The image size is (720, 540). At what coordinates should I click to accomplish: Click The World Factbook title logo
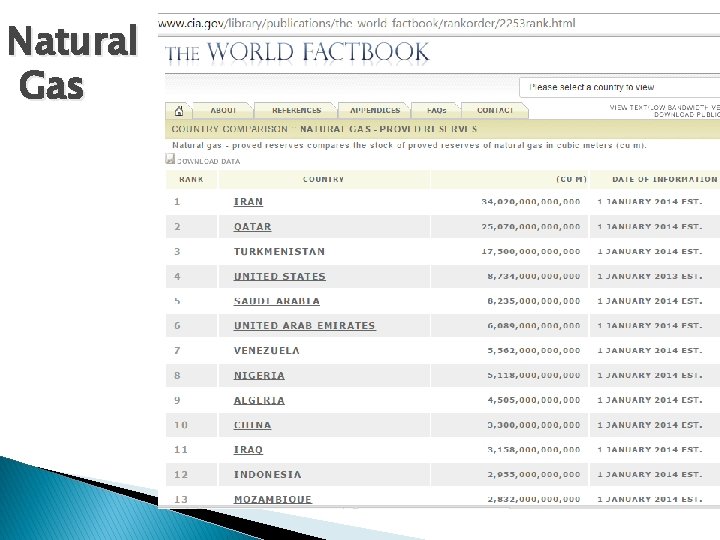coord(297,52)
